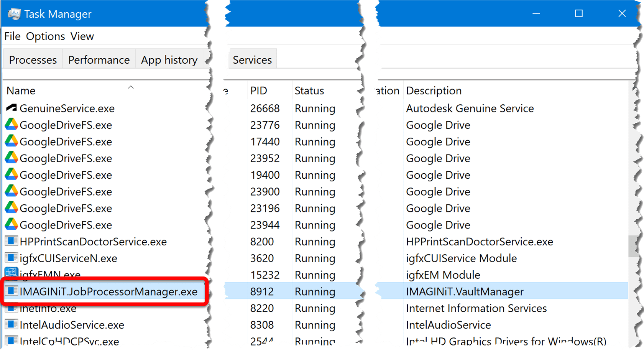644x352 pixels.
Task: Click the sort arrow above Name column
Action: [x=131, y=87]
